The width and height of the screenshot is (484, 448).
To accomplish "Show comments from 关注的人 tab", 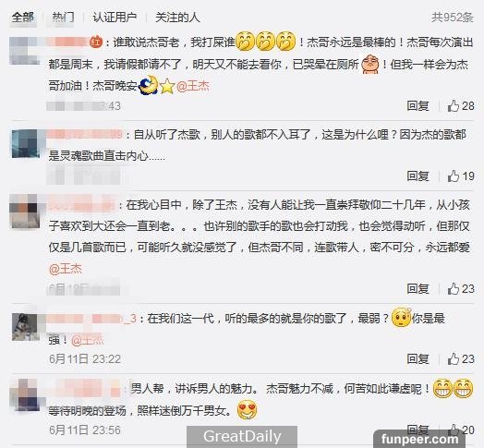I will coord(177,18).
